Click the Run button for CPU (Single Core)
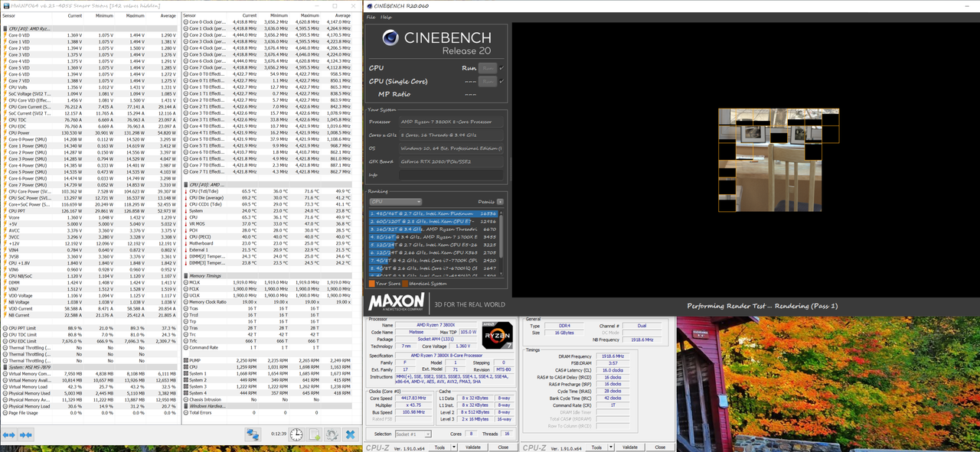Image resolution: width=980 pixels, height=452 pixels. click(x=487, y=81)
